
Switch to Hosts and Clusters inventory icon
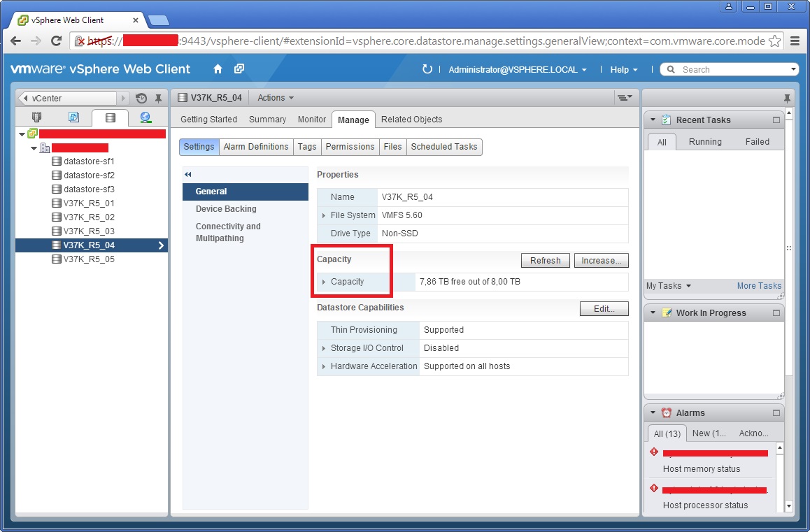pyautogui.click(x=36, y=117)
